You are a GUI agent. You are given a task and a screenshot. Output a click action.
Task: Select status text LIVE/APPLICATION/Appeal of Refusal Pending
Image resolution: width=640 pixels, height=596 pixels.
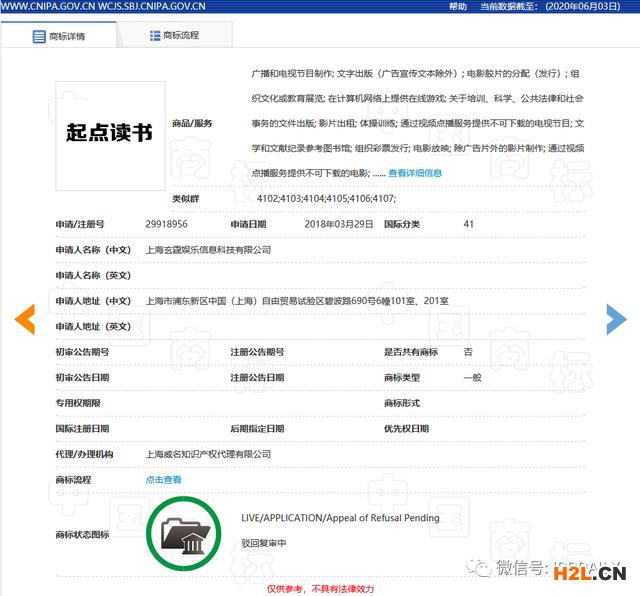tap(340, 518)
